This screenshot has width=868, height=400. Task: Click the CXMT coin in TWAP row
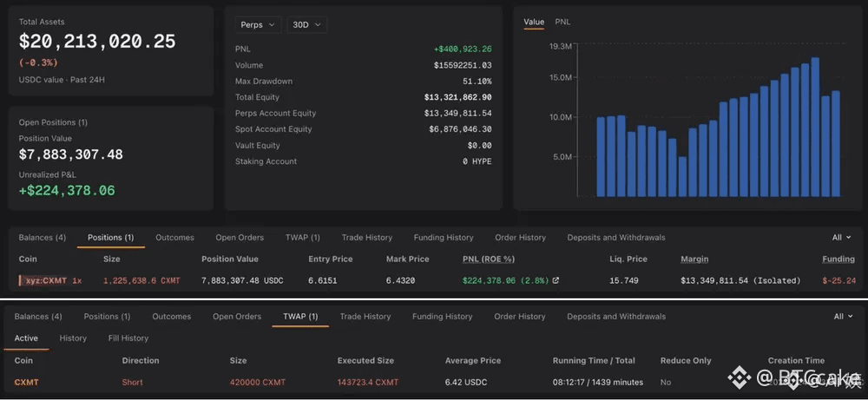pyautogui.click(x=27, y=383)
